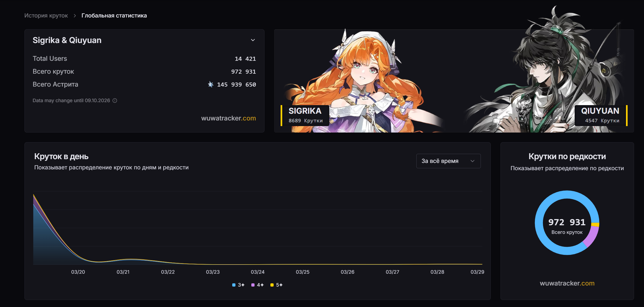Image resolution: width=644 pixels, height=307 pixels.
Task: Click chevron arrow in time range dropdown
Action: [x=472, y=161]
